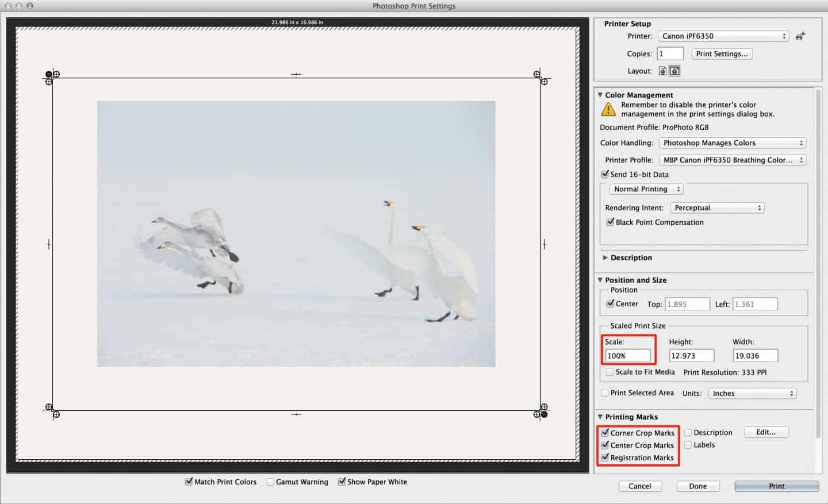The width and height of the screenshot is (828, 504).
Task: Disable Black Point Compensation
Action: click(610, 222)
